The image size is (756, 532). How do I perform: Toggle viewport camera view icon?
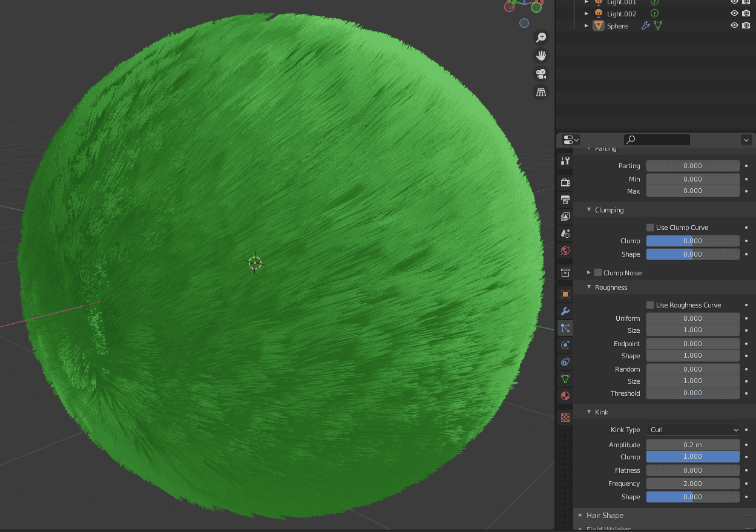pyautogui.click(x=541, y=74)
